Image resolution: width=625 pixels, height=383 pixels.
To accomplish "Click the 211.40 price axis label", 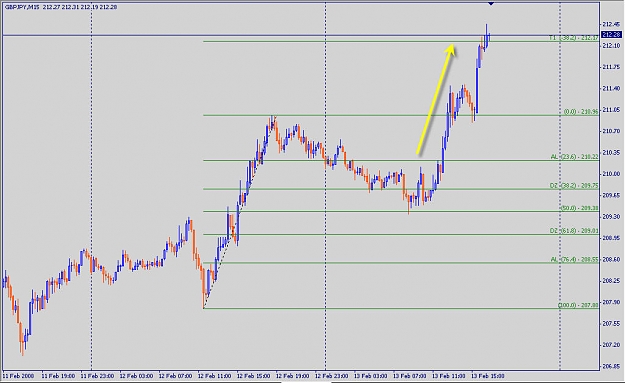I will coord(611,88).
